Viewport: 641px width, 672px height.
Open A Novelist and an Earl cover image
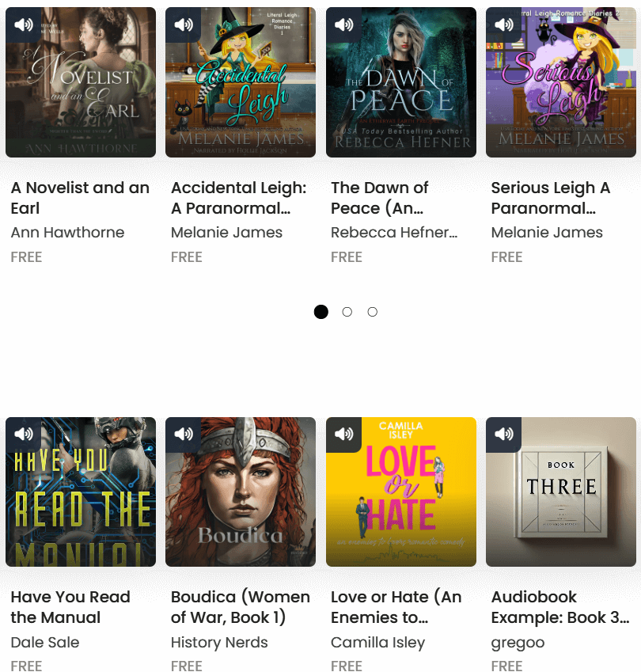coord(81,82)
